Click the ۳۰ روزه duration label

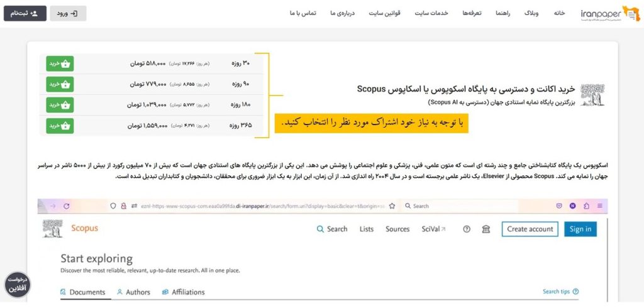[x=241, y=63]
